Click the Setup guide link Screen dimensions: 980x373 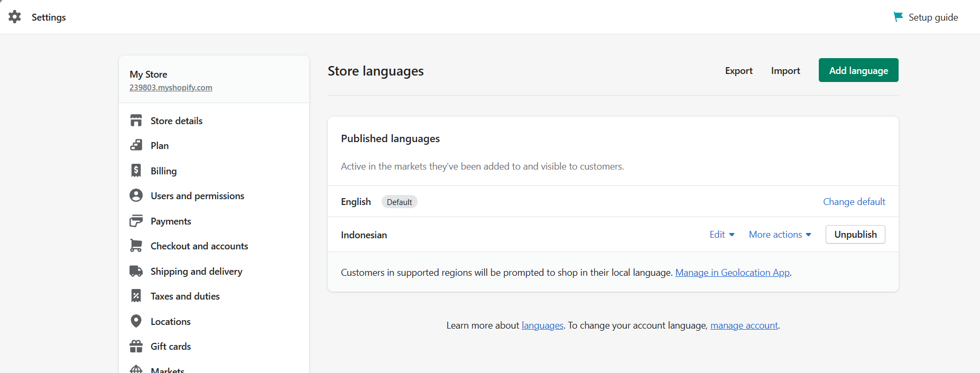click(933, 17)
